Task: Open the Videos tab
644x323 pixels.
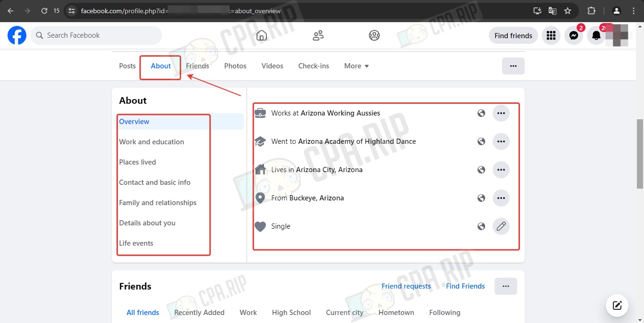Action: click(272, 66)
